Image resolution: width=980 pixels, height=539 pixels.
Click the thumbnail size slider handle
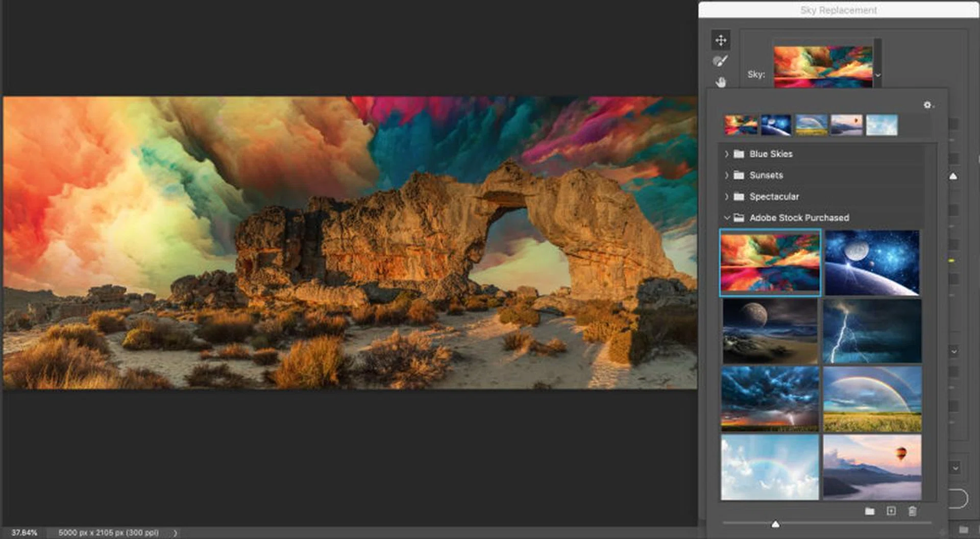[x=775, y=524]
